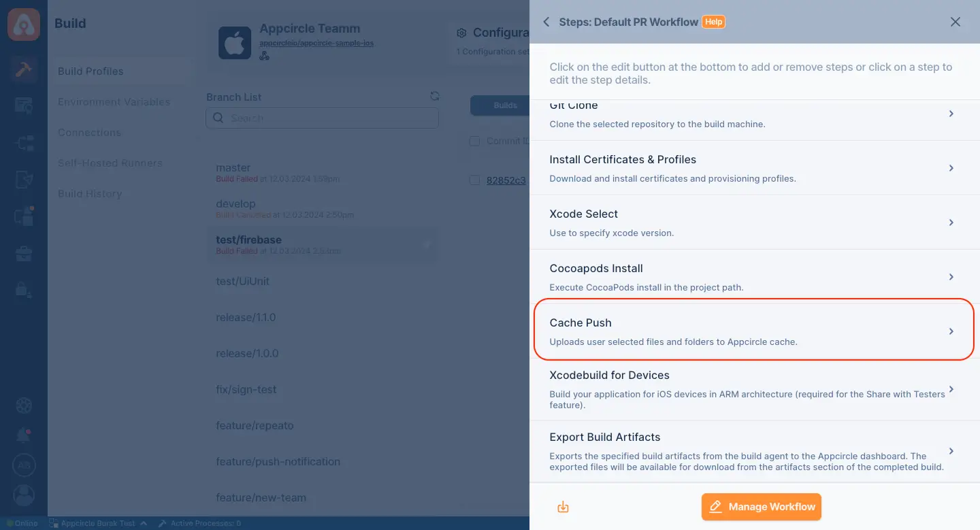Click the Appcircle logo icon
The height and width of the screenshot is (530, 980).
pyautogui.click(x=24, y=24)
